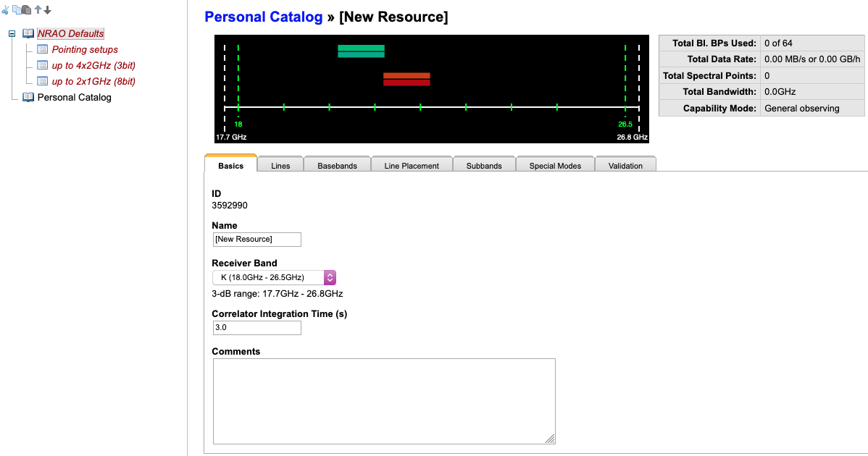This screenshot has height=456, width=868.
Task: Switch to the Subbands tab
Action: (x=484, y=165)
